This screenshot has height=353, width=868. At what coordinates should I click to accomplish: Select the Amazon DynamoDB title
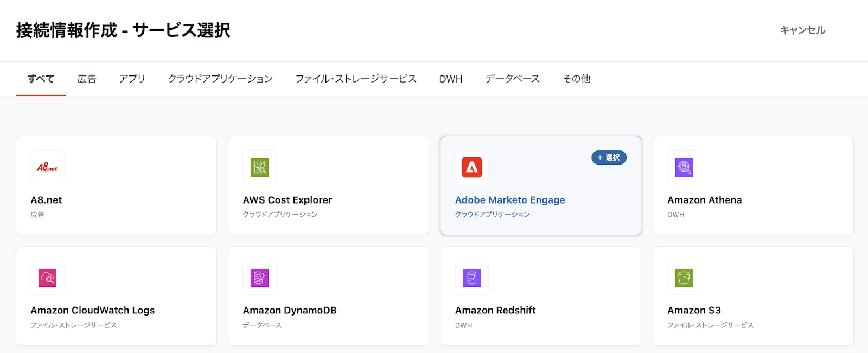click(290, 310)
